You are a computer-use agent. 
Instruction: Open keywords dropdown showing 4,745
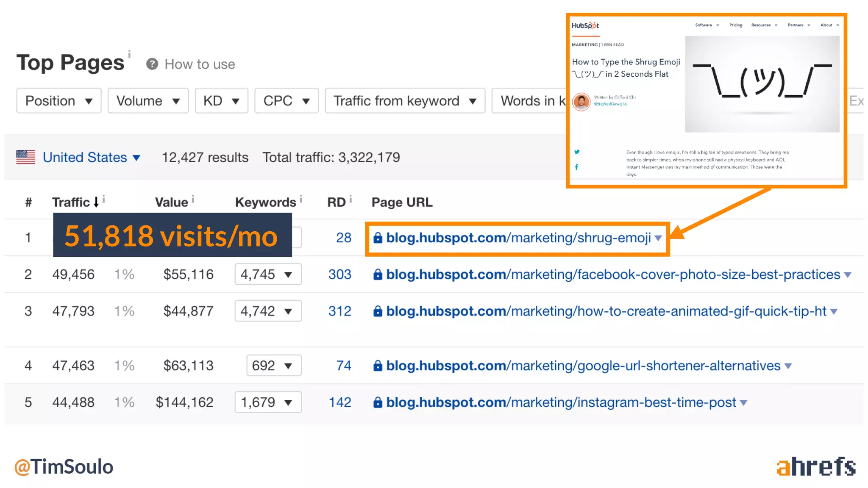[268, 274]
